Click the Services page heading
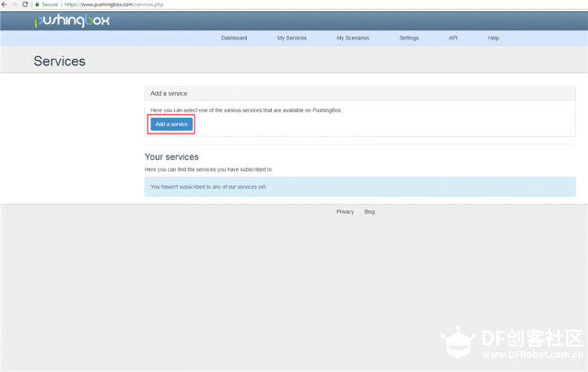 60,61
